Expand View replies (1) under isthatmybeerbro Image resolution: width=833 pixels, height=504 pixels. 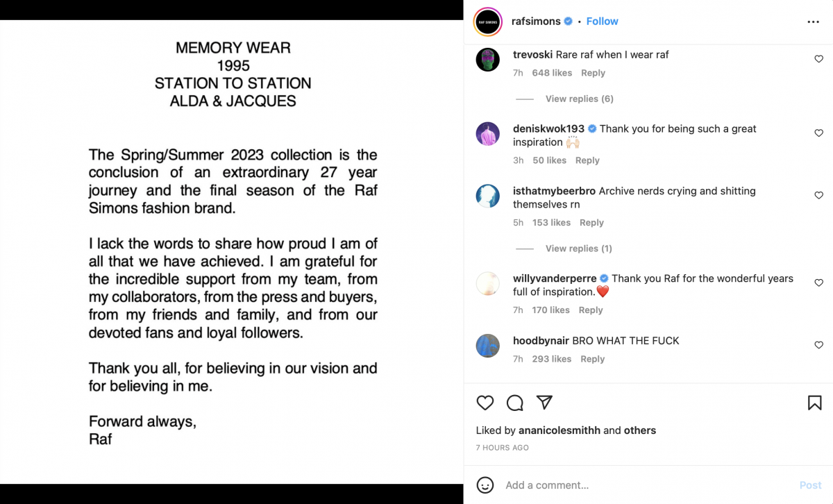coord(578,249)
